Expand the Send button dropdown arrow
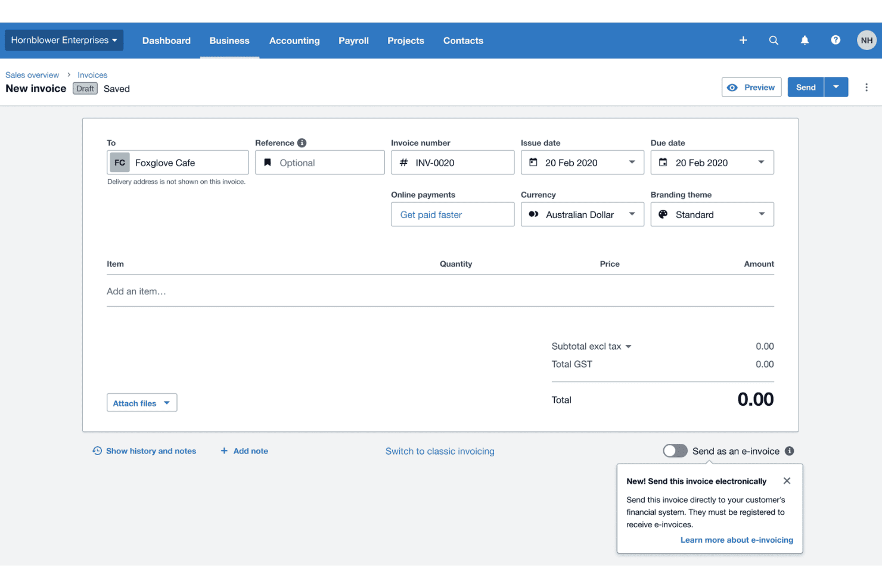 [836, 87]
